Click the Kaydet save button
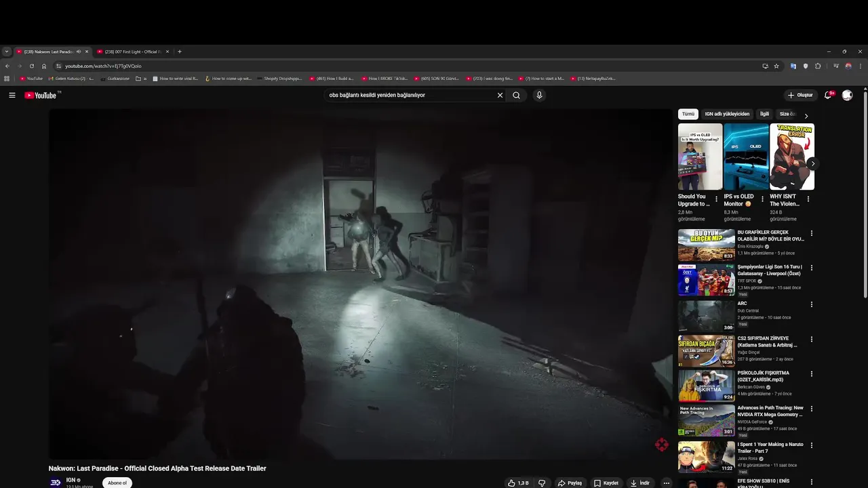Image resolution: width=868 pixels, height=488 pixels. click(606, 483)
